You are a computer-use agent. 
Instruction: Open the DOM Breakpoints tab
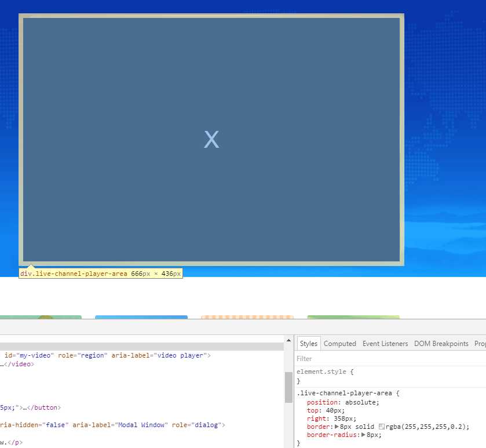pos(441,344)
